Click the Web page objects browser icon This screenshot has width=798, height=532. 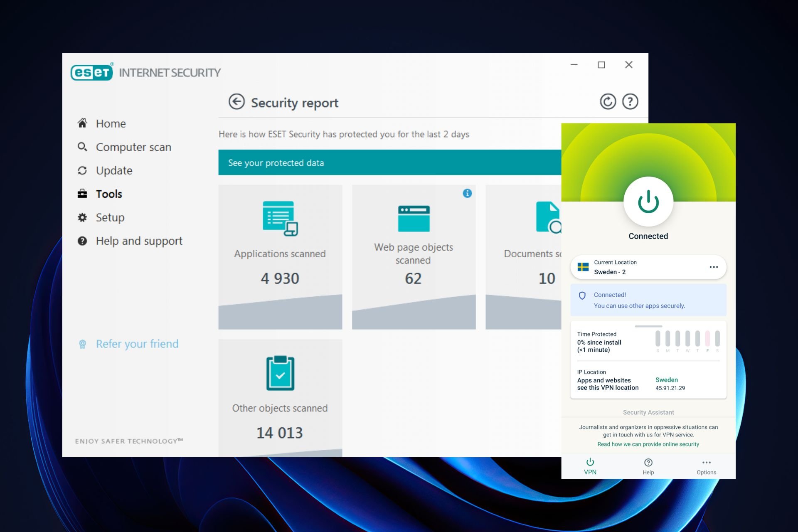click(x=414, y=219)
